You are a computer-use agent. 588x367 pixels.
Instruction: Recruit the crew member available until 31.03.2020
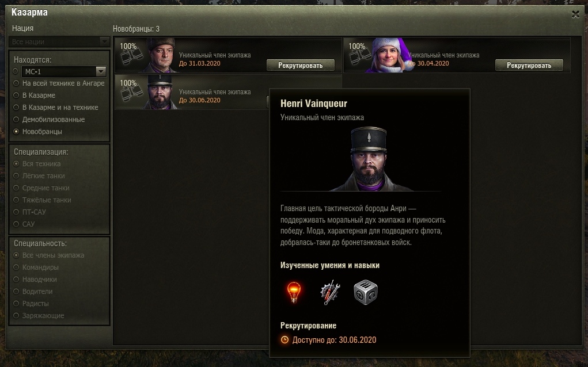click(x=301, y=65)
